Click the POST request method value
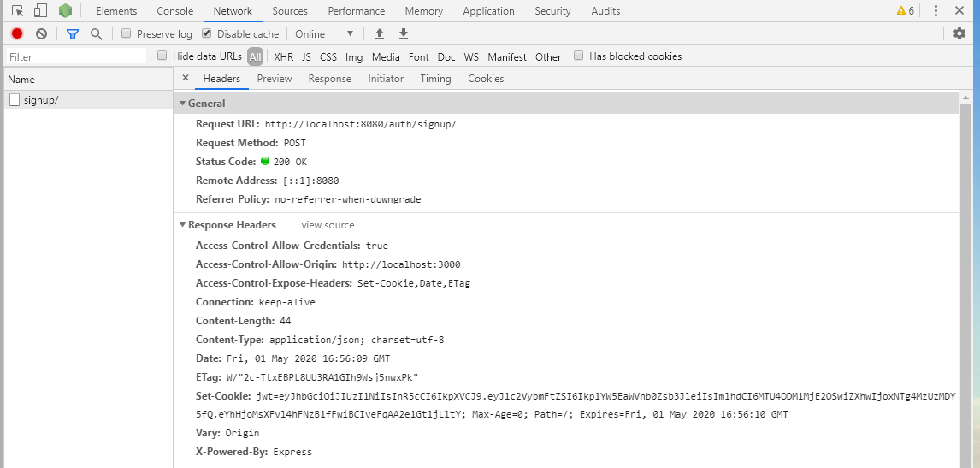Image resolution: width=980 pixels, height=468 pixels. click(x=295, y=143)
